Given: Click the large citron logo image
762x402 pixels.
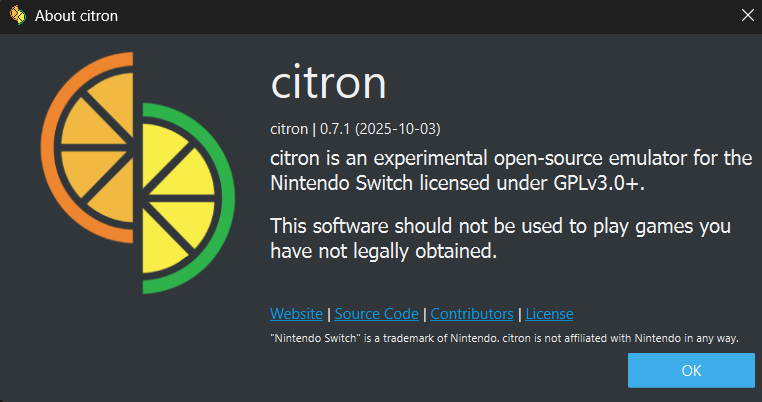Looking at the screenshot, I should click(138, 173).
